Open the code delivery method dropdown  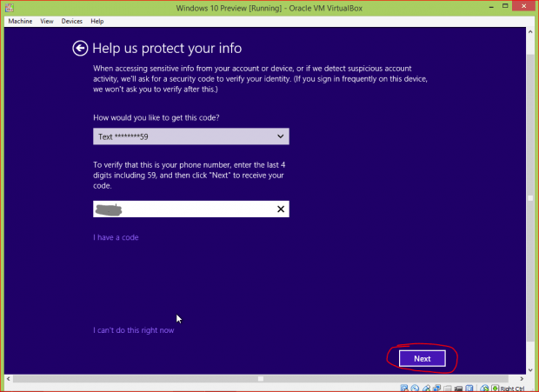(x=191, y=136)
